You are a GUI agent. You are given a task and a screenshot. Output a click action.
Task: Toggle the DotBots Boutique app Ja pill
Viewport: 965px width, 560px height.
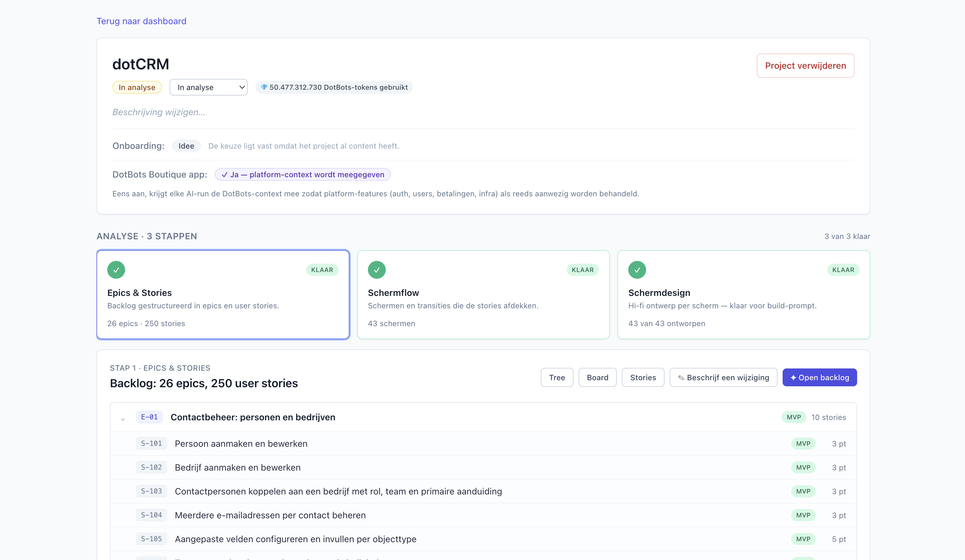pos(303,175)
